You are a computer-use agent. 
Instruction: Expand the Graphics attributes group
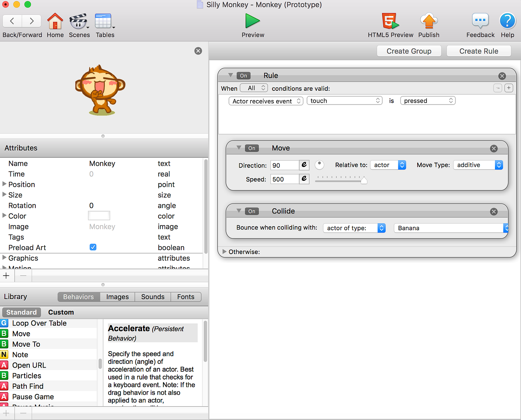pyautogui.click(x=4, y=258)
